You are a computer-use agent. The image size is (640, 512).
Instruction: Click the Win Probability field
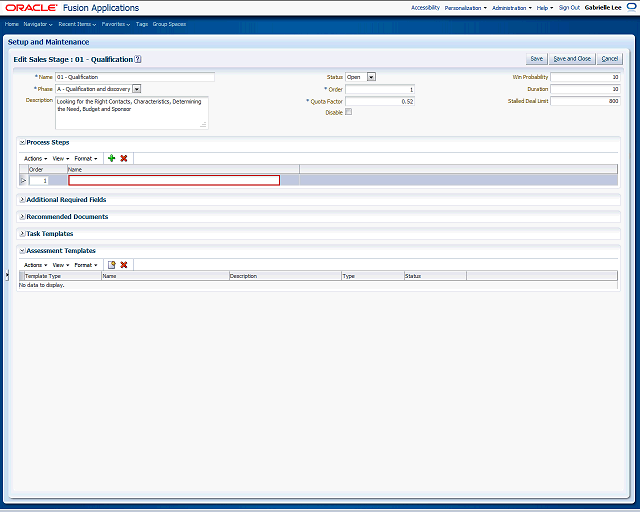pyautogui.click(x=585, y=77)
